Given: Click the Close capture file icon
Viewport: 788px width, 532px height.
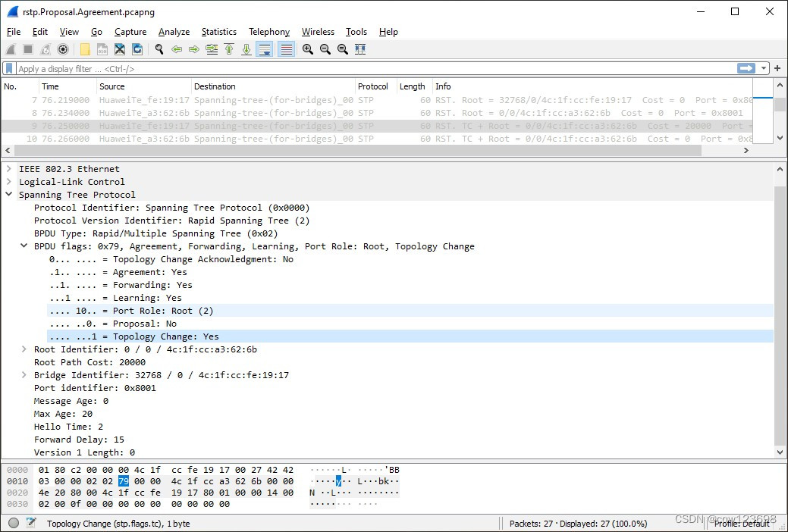Looking at the screenshot, I should pyautogui.click(x=120, y=49).
